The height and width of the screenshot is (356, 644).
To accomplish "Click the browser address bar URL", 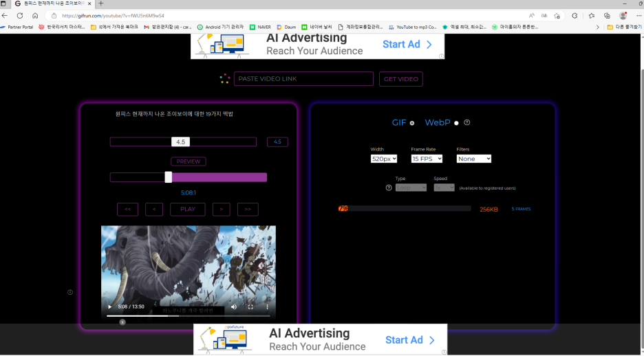I will point(113,16).
